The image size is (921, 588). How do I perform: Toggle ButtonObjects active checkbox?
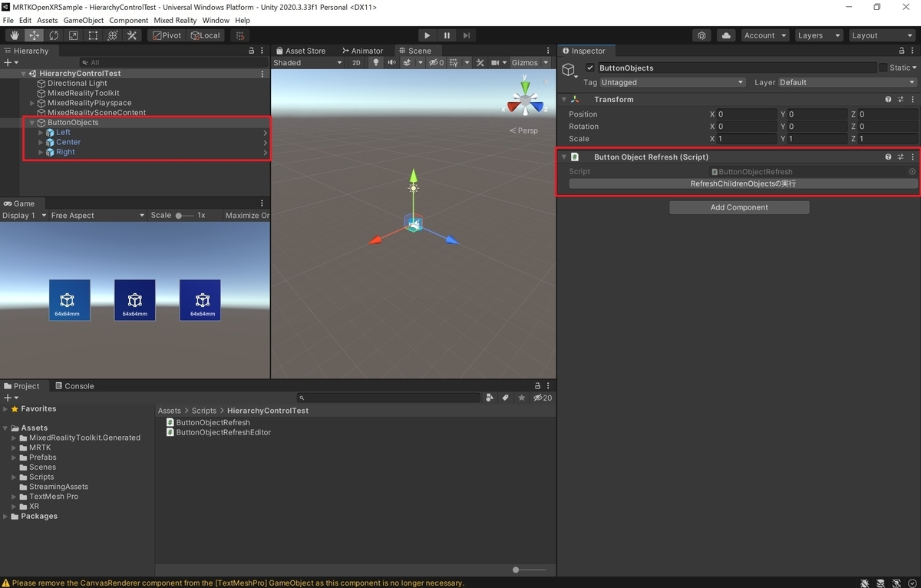tap(590, 68)
